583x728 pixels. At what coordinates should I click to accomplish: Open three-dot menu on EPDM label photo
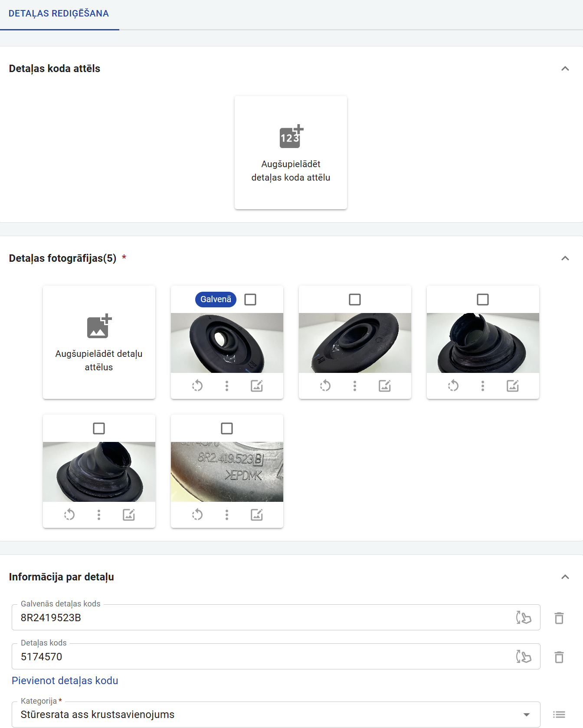click(227, 514)
